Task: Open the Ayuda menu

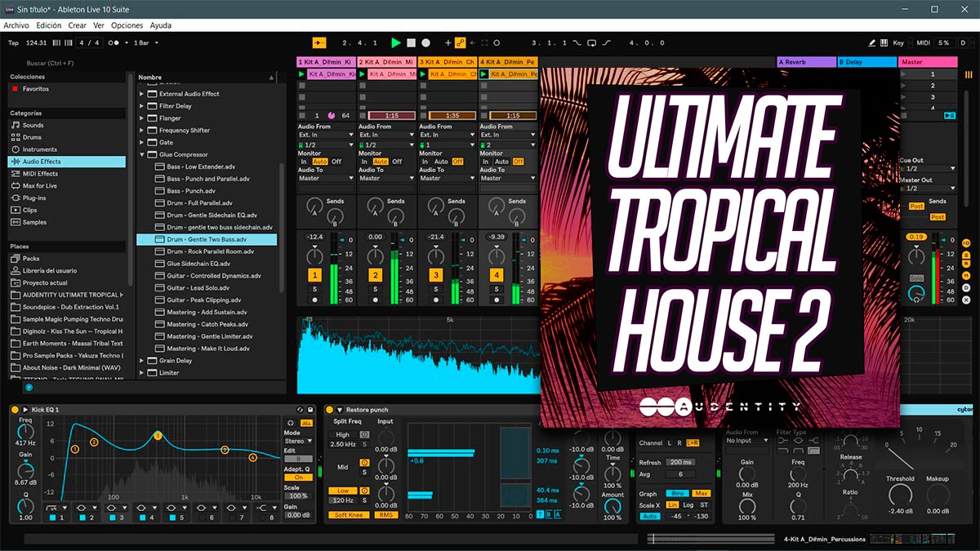Action: click(161, 25)
